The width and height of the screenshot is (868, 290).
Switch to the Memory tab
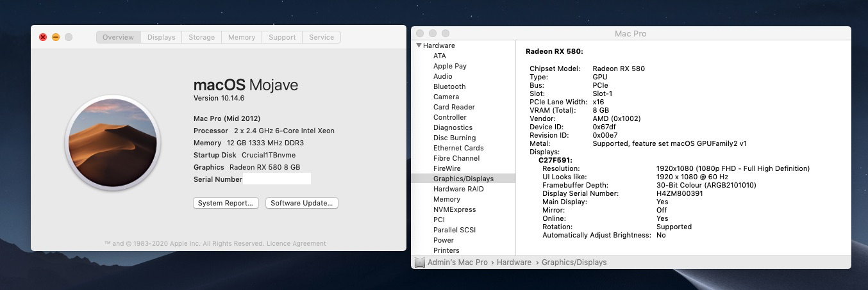coord(242,37)
